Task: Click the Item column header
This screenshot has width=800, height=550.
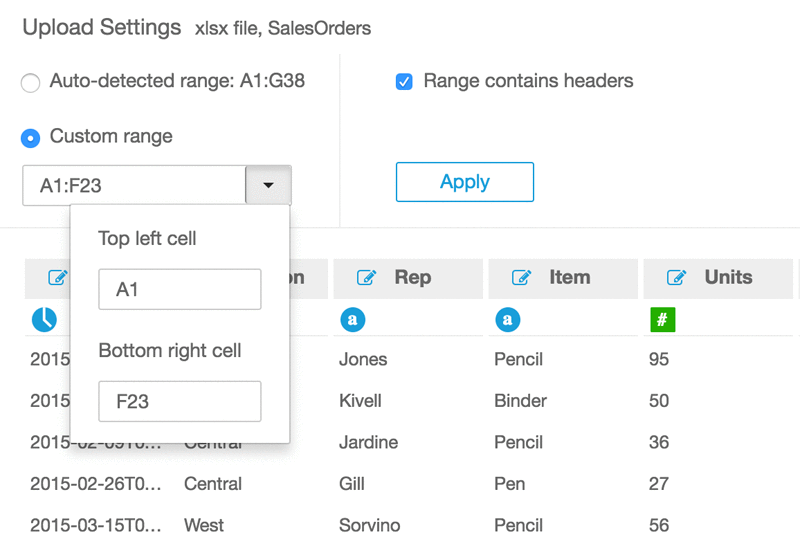Action: [569, 278]
